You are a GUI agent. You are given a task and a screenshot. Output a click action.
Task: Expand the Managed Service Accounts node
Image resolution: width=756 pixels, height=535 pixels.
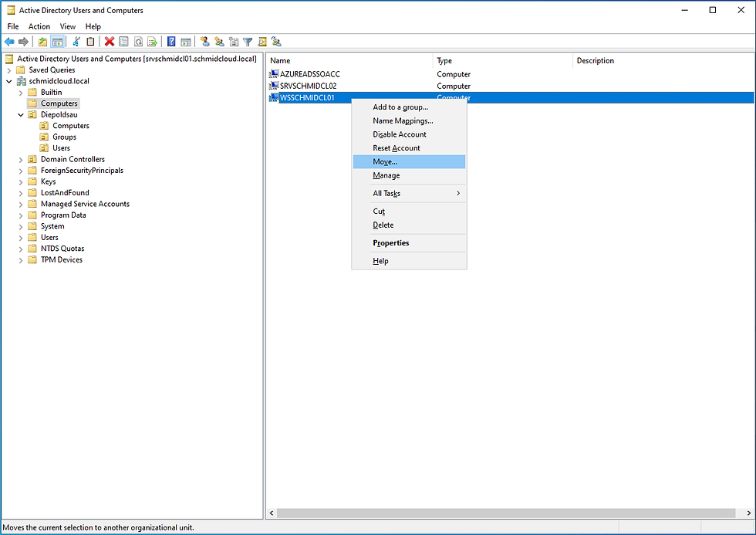click(21, 205)
